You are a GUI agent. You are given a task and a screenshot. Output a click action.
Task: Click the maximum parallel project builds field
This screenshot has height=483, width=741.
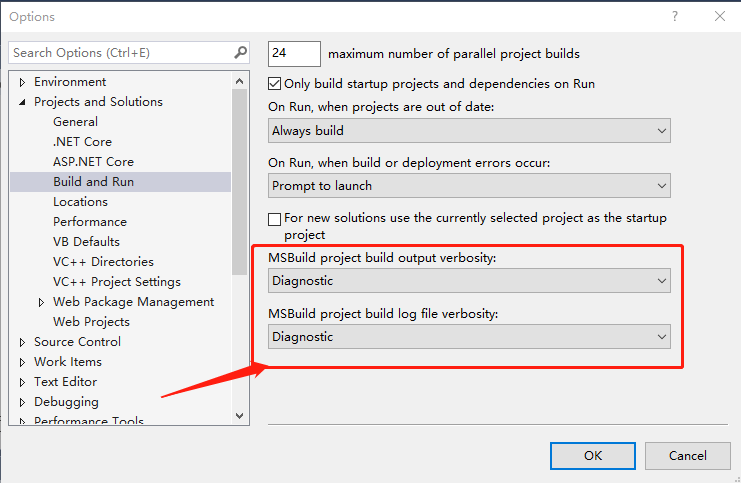point(294,54)
